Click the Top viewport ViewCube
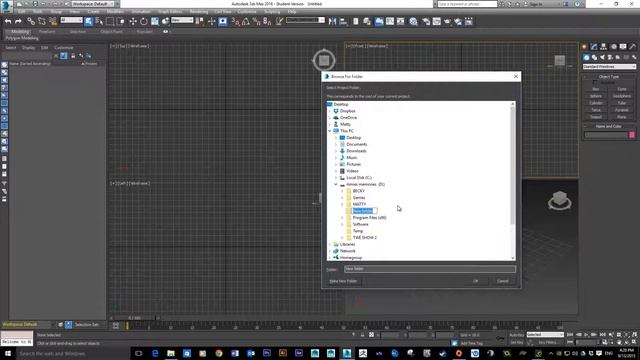The height and width of the screenshot is (360, 640). pos(324,60)
